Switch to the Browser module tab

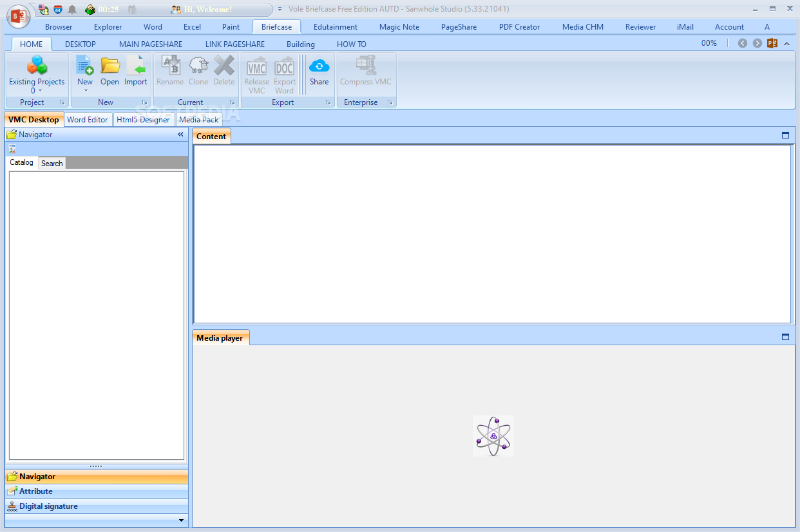click(x=59, y=27)
